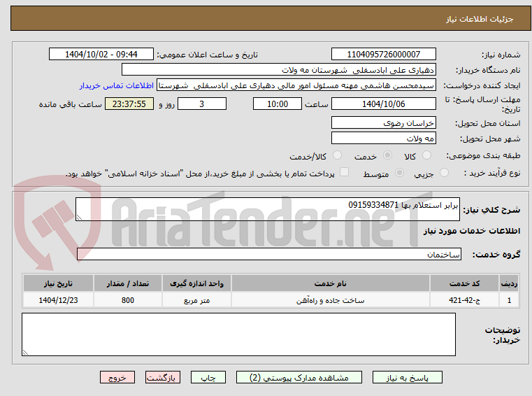Click service code cell ج-42-421
Screen dimensions: 532x396
coord(464,300)
